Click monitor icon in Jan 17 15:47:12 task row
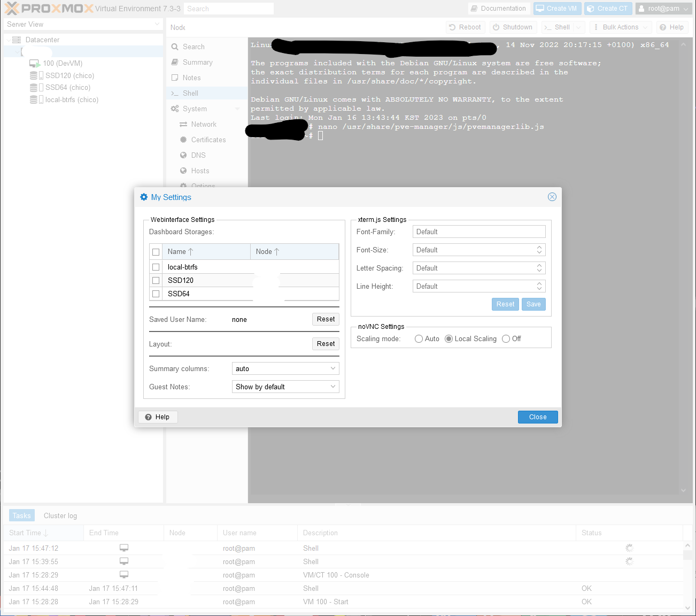Viewport: 696px width, 616px height. pos(124,548)
